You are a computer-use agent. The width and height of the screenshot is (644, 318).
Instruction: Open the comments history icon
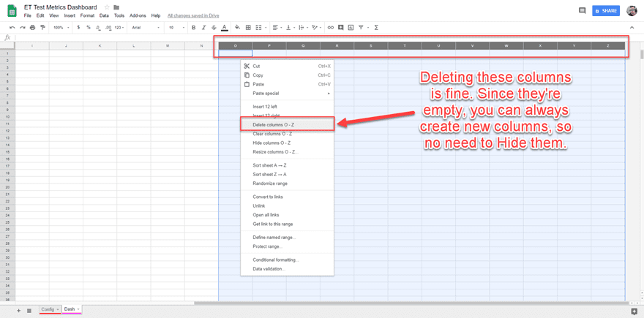(x=582, y=11)
